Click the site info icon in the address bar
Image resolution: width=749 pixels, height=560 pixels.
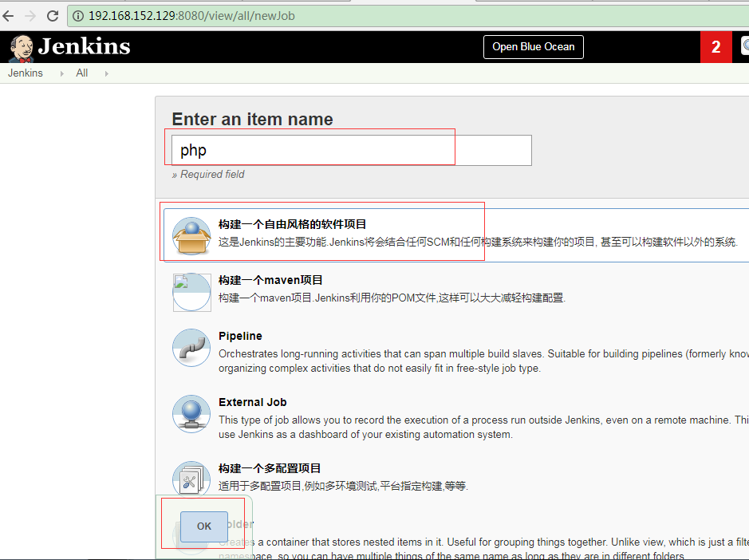point(78,16)
